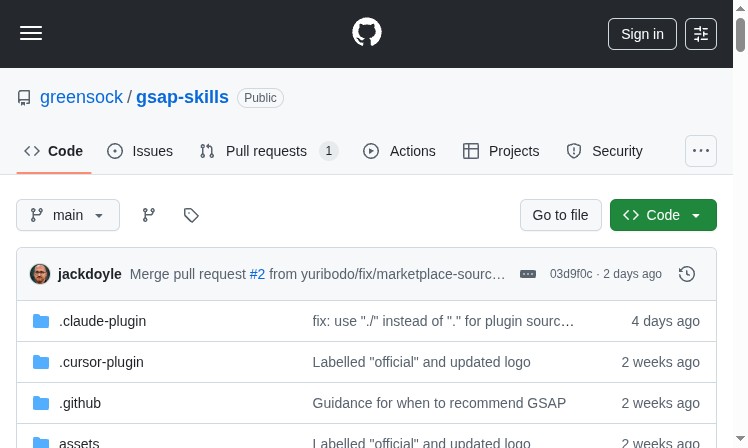
Task: Switch to the Code tab
Action: pos(53,151)
